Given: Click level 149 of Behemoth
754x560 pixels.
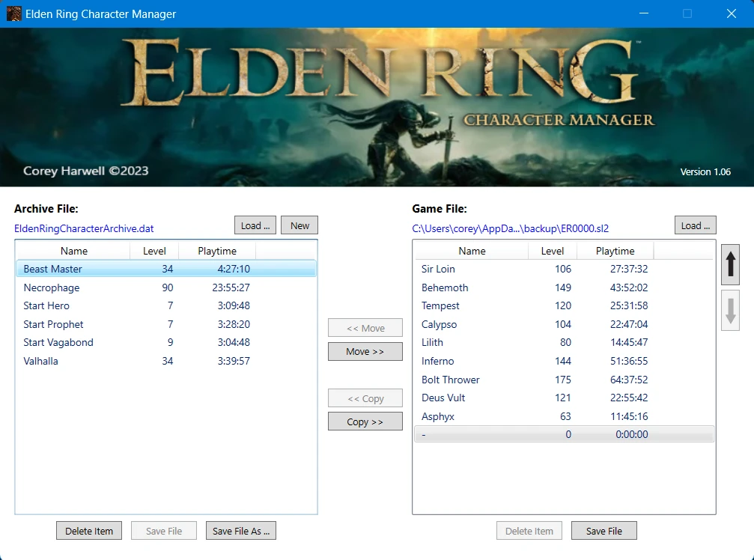Looking at the screenshot, I should [562, 287].
